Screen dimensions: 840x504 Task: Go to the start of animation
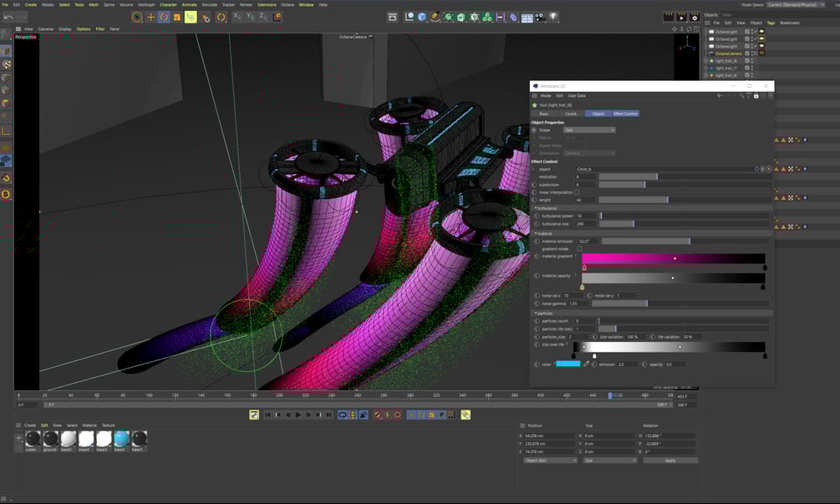click(x=267, y=415)
